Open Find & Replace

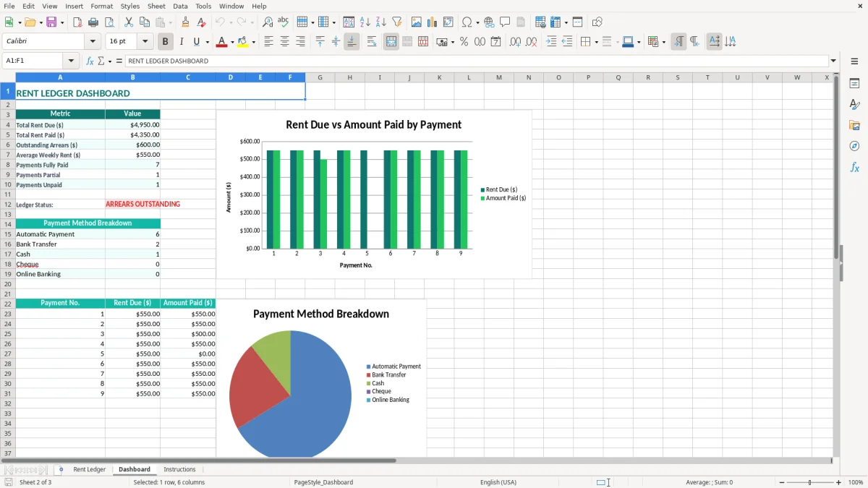click(268, 22)
